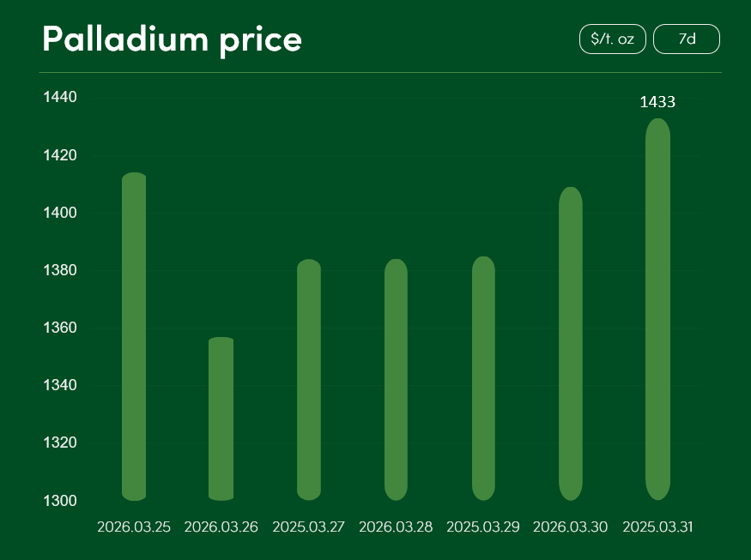The height and width of the screenshot is (560, 751).
Task: Click the 2025.03.27 date label
Action: [309, 527]
